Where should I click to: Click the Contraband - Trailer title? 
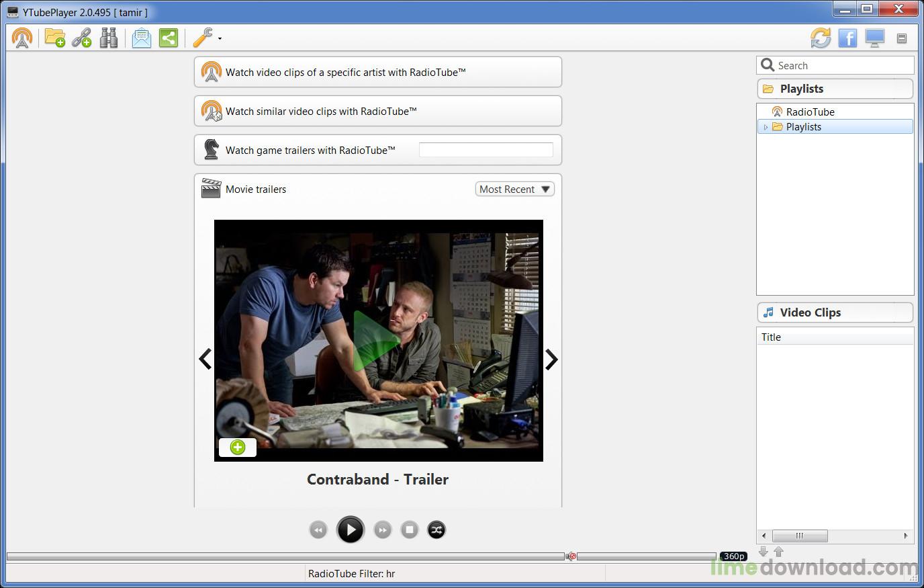pos(377,479)
